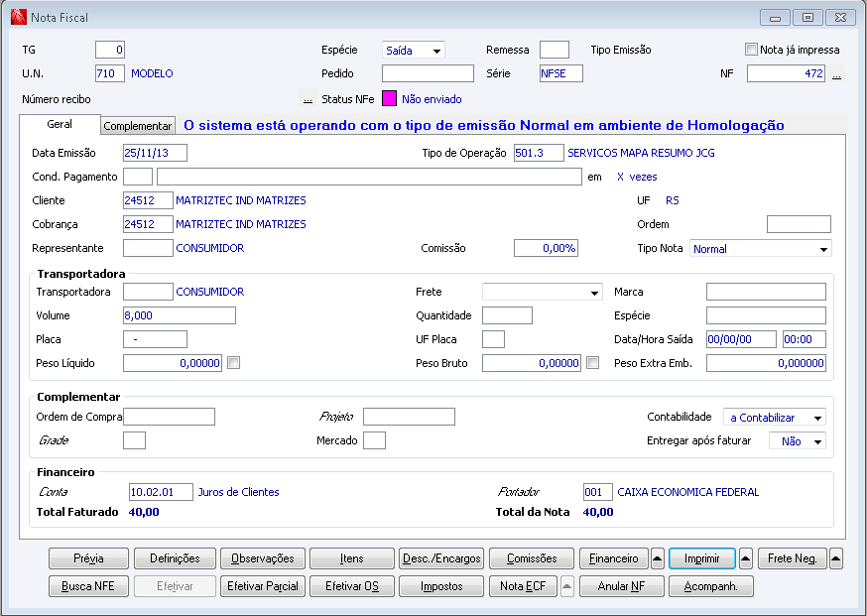Screen dimensions: 867x616
Task: Focus the Portador field showing 001
Action: [x=597, y=492]
